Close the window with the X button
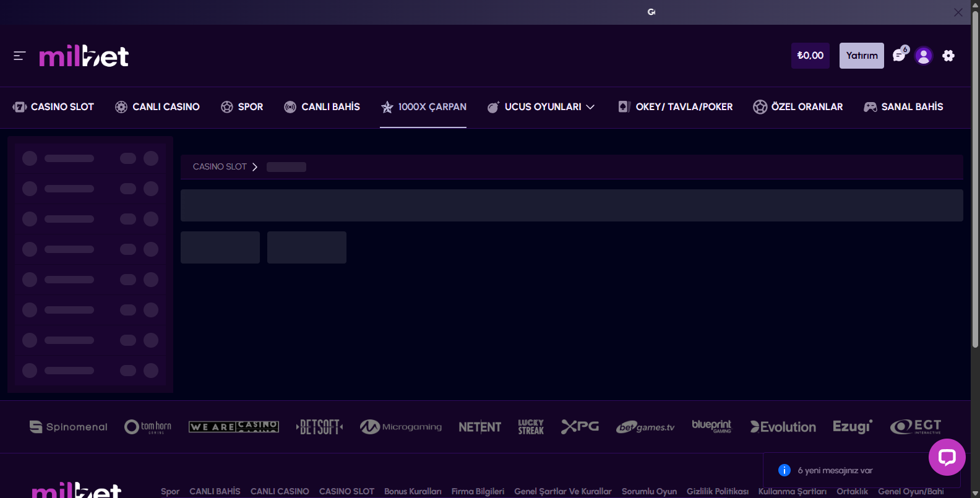This screenshot has height=498, width=980. point(958,12)
